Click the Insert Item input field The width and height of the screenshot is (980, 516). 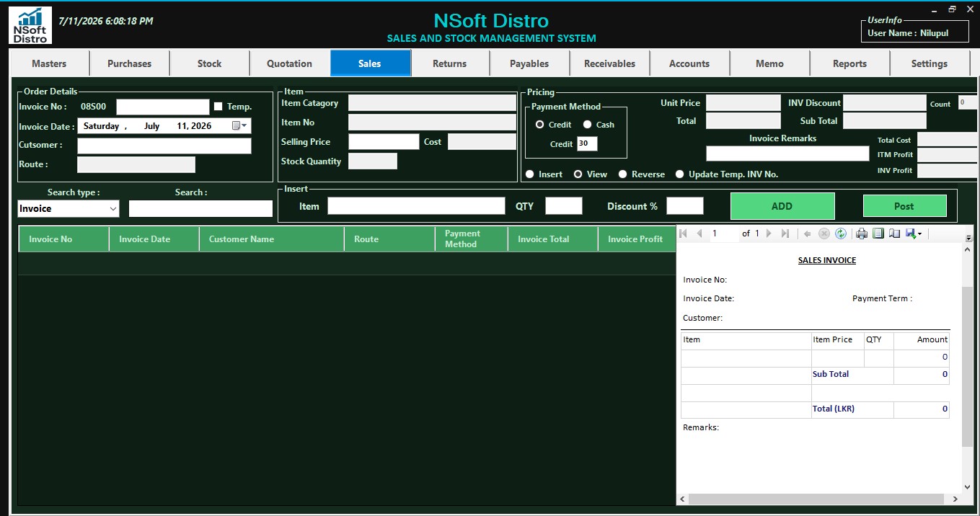pos(417,206)
